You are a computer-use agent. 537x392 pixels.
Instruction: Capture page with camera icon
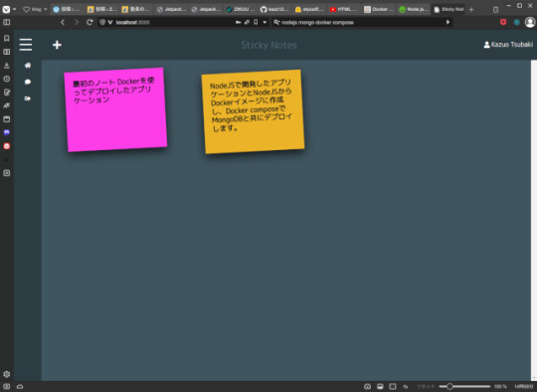(x=367, y=386)
